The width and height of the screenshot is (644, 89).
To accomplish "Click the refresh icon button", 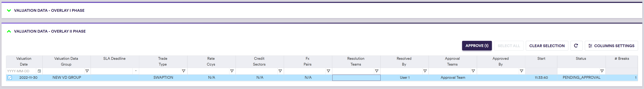I will (576, 46).
